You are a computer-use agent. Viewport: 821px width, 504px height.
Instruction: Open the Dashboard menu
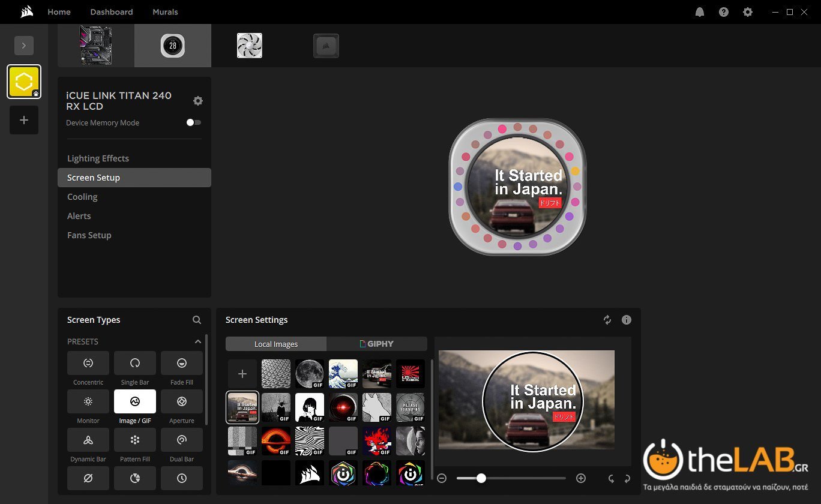(x=112, y=12)
